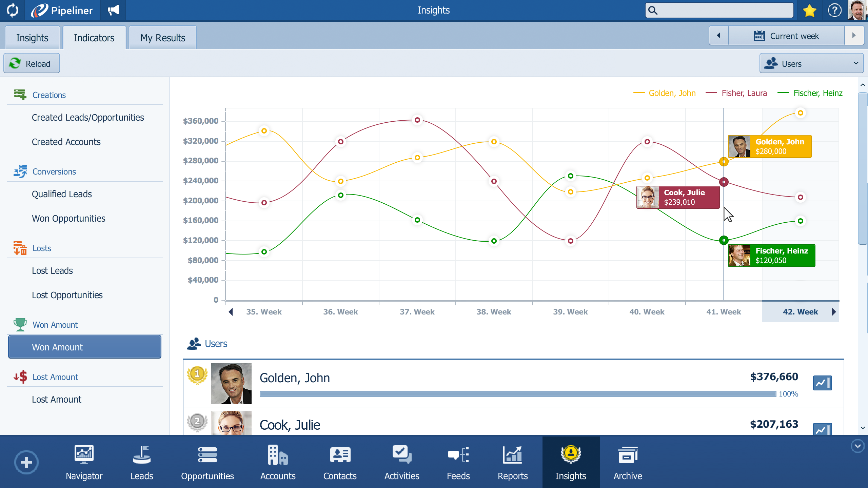Image resolution: width=868 pixels, height=488 pixels.
Task: Open the Pipeliner logo menu
Action: (62, 10)
